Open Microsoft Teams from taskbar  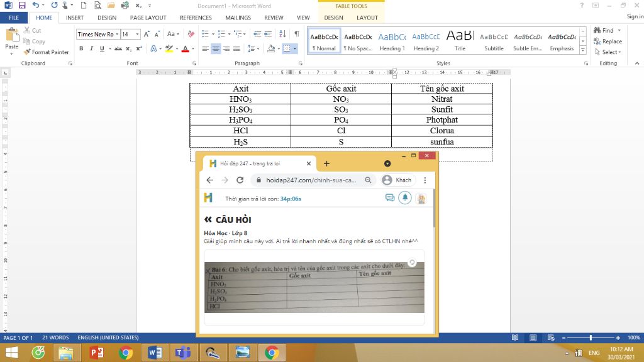(x=183, y=353)
